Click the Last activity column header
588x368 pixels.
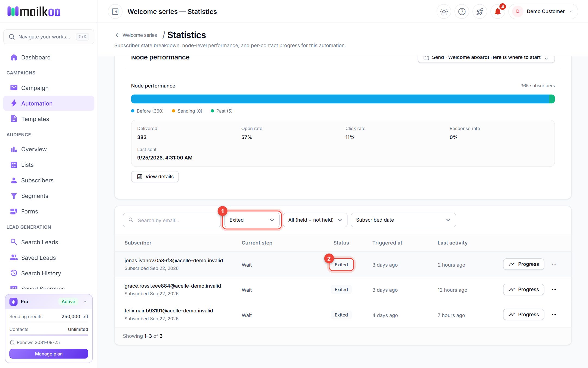(452, 243)
